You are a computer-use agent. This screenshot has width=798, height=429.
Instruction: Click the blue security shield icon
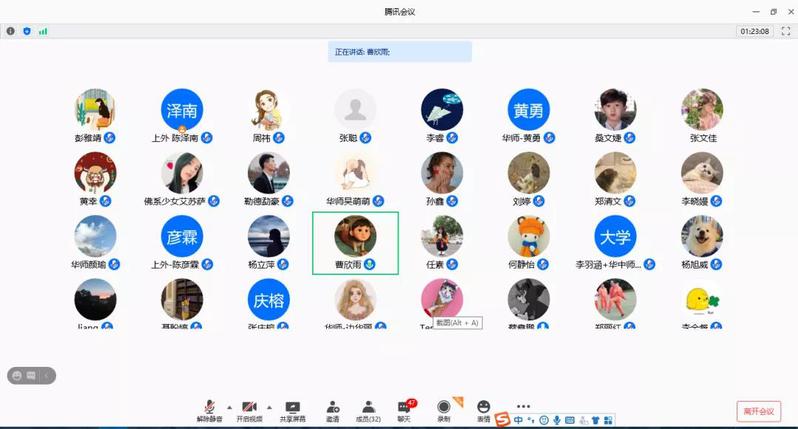27,31
